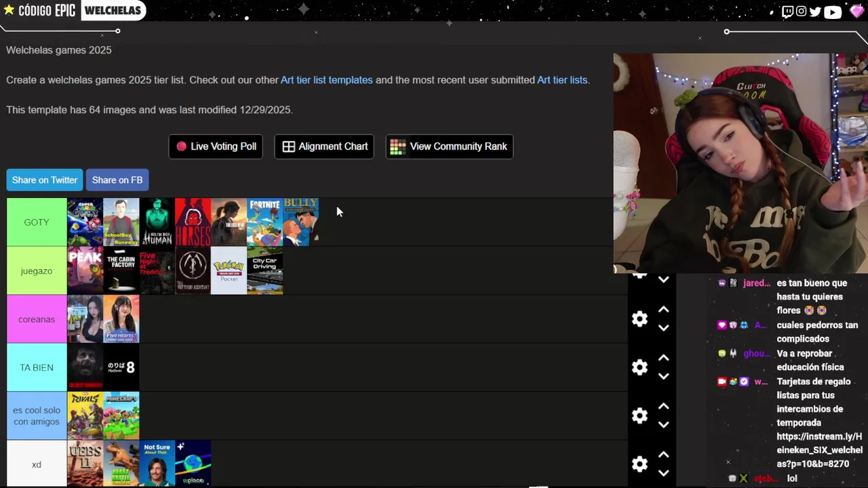The height and width of the screenshot is (488, 868).
Task: Select the No I'm Not Human thumbnail
Action: point(157,222)
